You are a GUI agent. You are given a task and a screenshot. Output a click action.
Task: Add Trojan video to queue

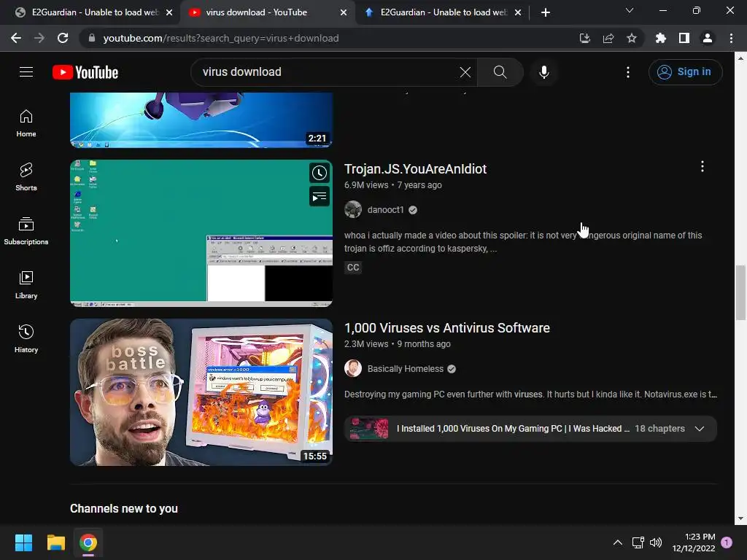pyautogui.click(x=320, y=197)
